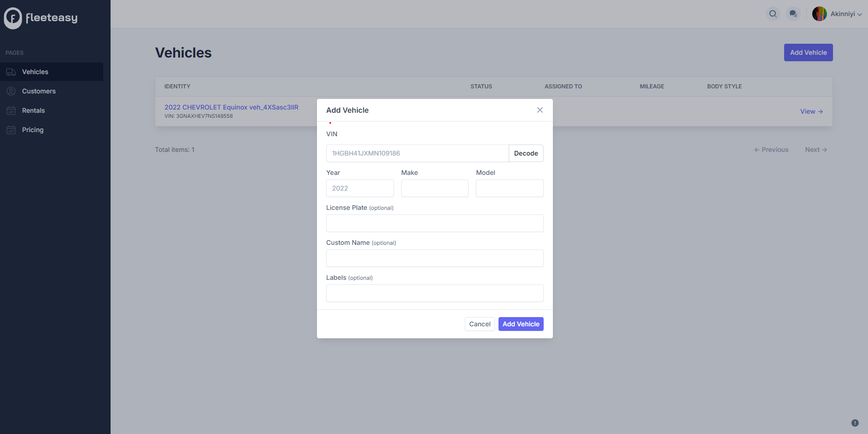Focus the Year input field

(360, 188)
